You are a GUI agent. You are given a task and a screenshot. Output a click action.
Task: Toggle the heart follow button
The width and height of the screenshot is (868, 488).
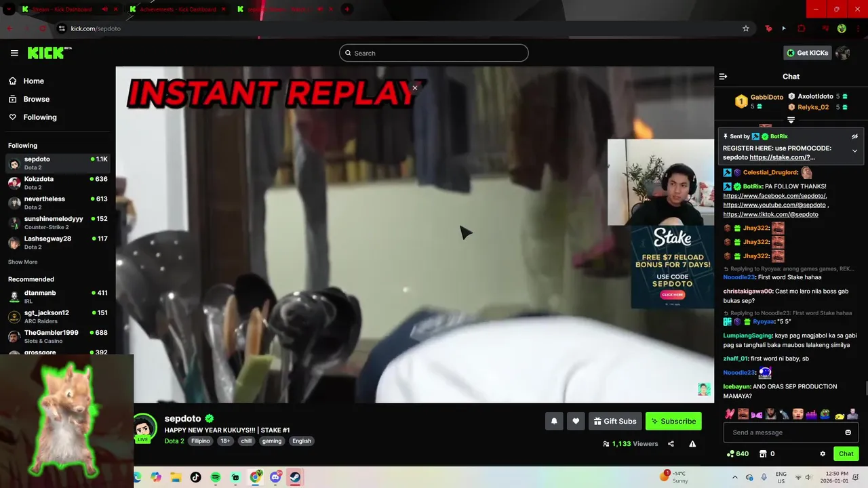coord(576,421)
